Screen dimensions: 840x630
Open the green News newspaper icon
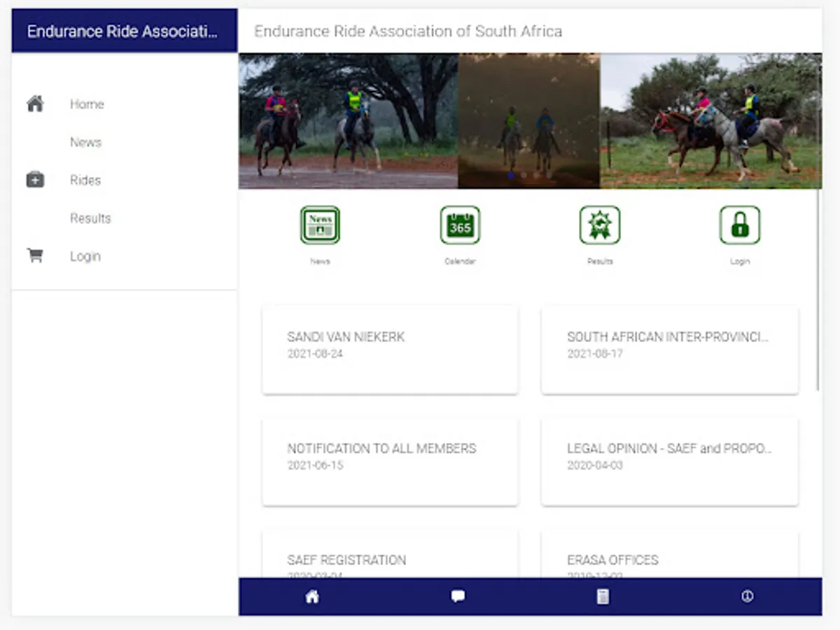click(320, 225)
